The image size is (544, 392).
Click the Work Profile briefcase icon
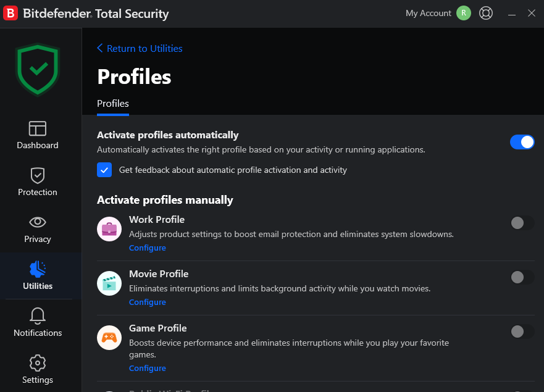tap(109, 229)
